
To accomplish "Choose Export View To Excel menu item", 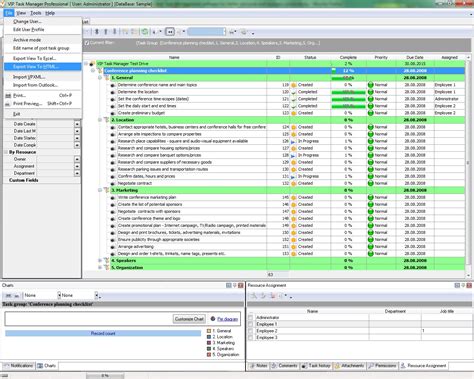I will coord(43,58).
